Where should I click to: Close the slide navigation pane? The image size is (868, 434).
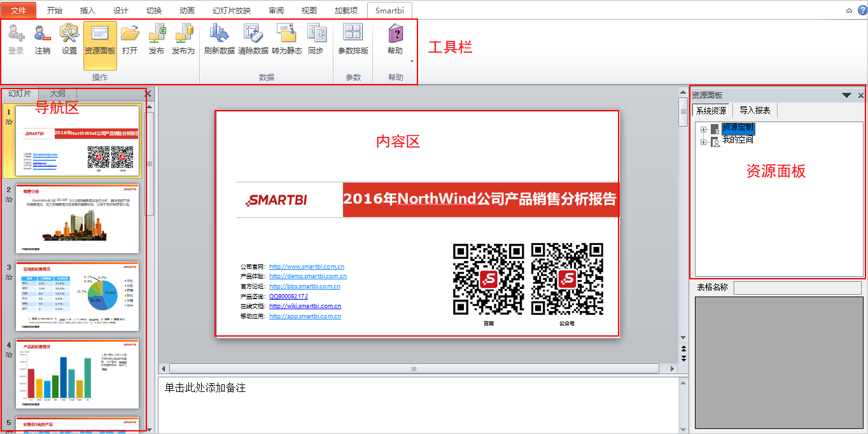point(148,94)
